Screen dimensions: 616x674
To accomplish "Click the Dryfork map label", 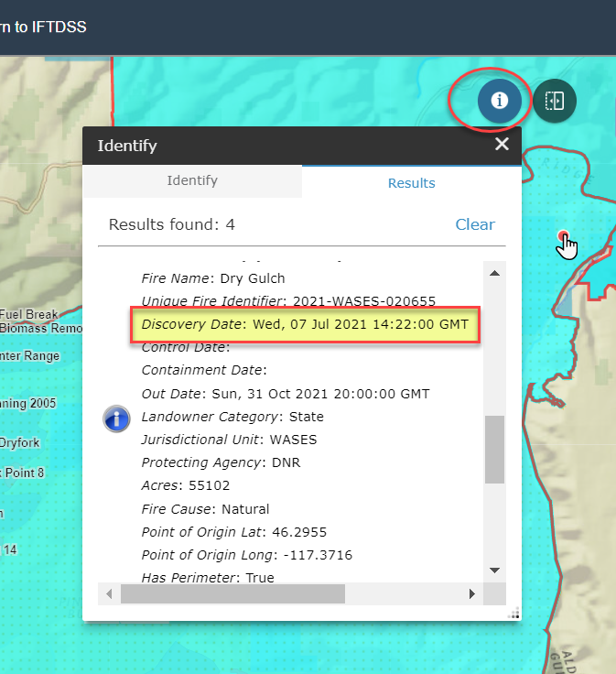I will coord(20,442).
